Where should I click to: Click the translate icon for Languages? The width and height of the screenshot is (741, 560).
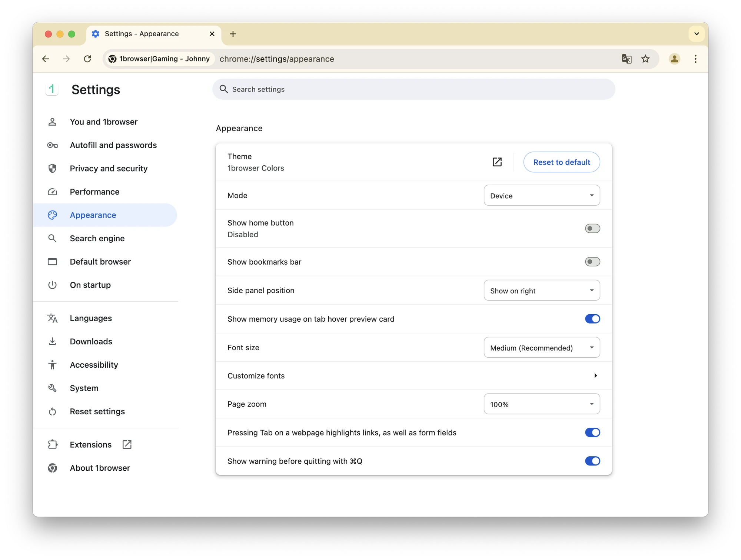pyautogui.click(x=52, y=318)
